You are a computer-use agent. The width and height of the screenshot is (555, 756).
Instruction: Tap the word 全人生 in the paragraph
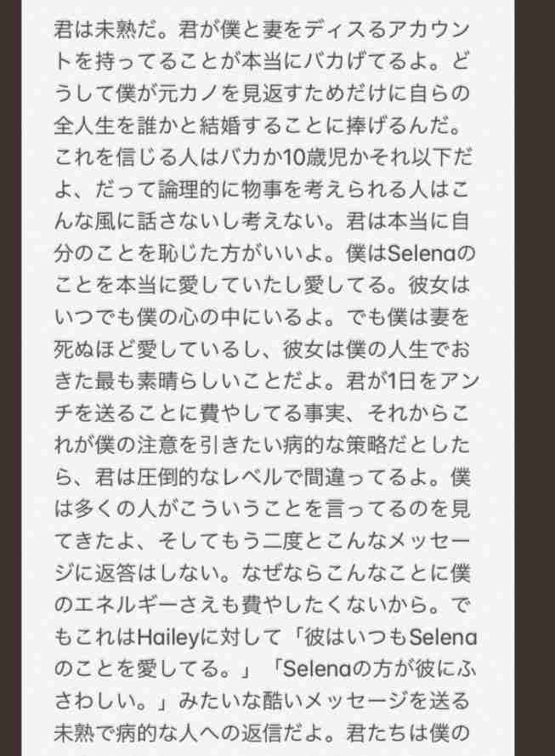tap(85, 125)
